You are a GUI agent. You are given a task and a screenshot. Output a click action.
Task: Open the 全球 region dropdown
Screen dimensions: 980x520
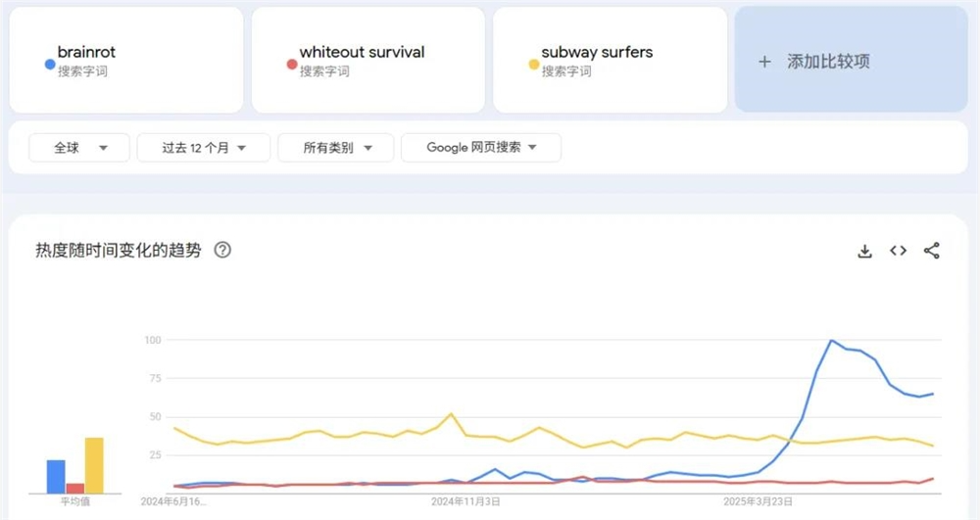click(x=78, y=148)
